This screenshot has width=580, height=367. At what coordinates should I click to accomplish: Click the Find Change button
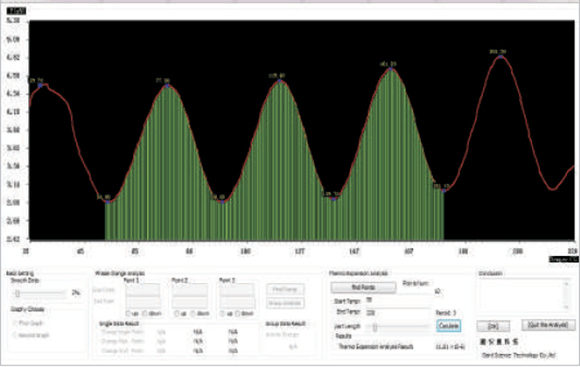tap(285, 289)
